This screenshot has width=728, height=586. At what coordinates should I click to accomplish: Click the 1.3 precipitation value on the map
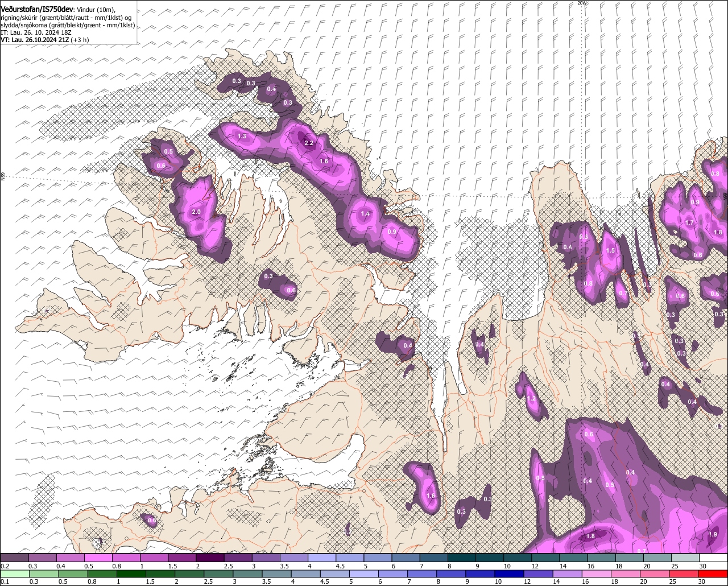click(242, 137)
